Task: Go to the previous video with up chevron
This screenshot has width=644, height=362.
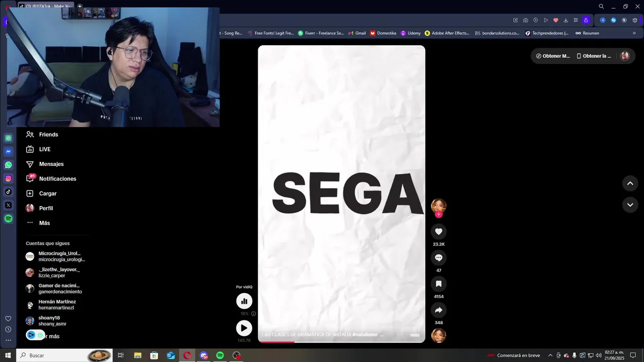Action: (630, 184)
